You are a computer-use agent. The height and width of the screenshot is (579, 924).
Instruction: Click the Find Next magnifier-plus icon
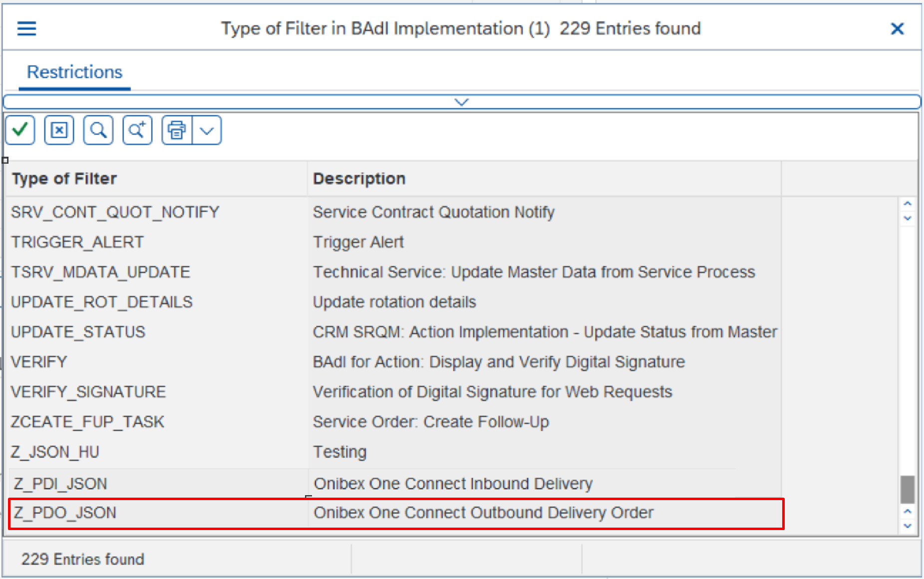click(x=137, y=130)
